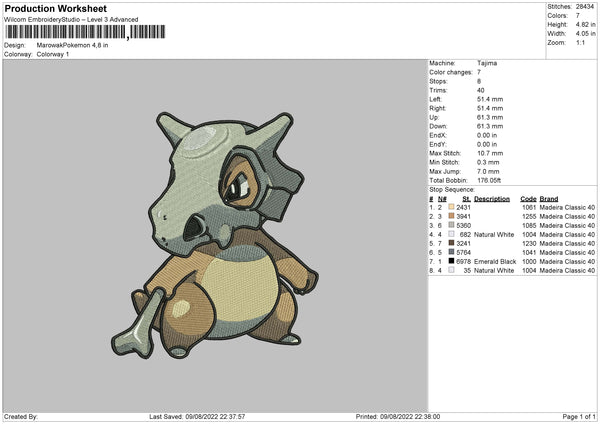Select the 'Left:' measurement label
The image size is (600, 424).
[x=435, y=99]
